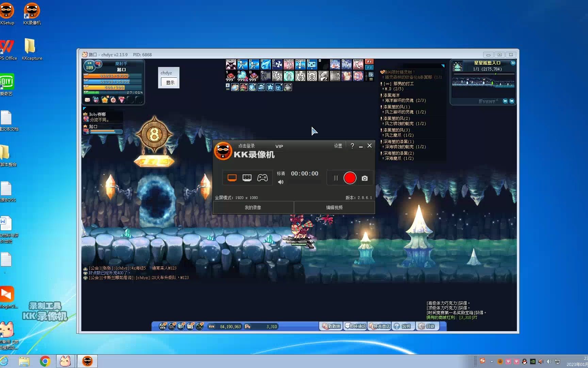
Task: Open the VIP page in KK录像机
Action: click(x=279, y=146)
